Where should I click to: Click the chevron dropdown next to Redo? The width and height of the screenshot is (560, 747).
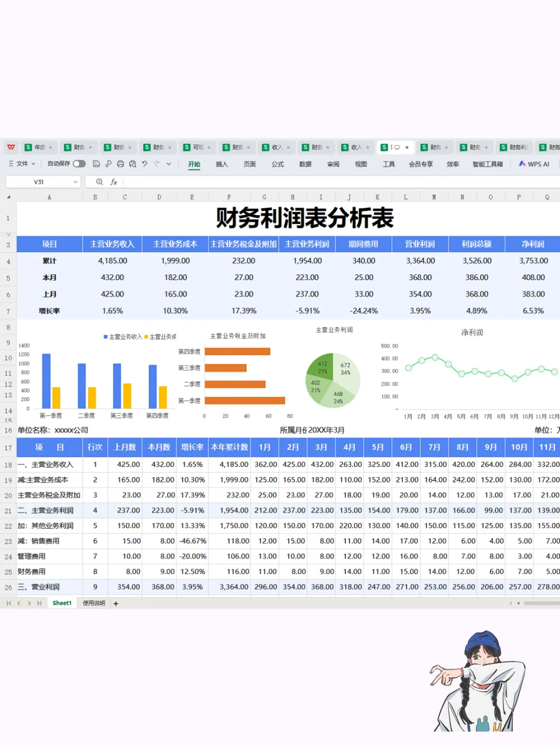[168, 164]
